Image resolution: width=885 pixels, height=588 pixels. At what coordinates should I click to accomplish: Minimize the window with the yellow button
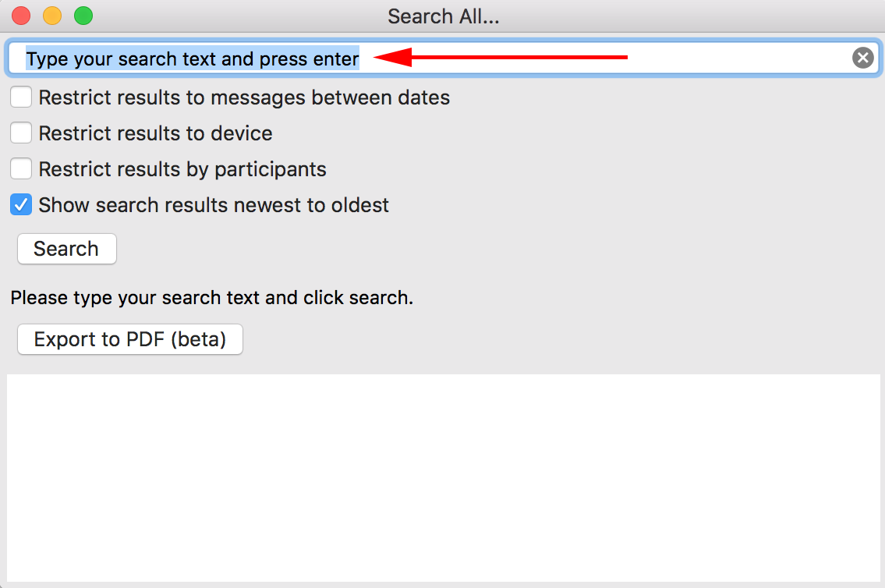click(51, 15)
